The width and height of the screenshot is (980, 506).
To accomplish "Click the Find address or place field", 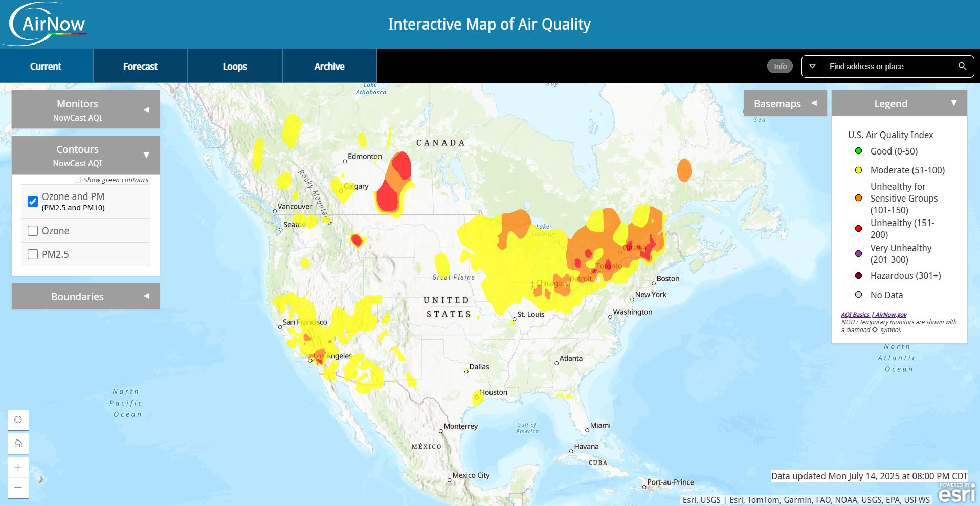I will (888, 67).
